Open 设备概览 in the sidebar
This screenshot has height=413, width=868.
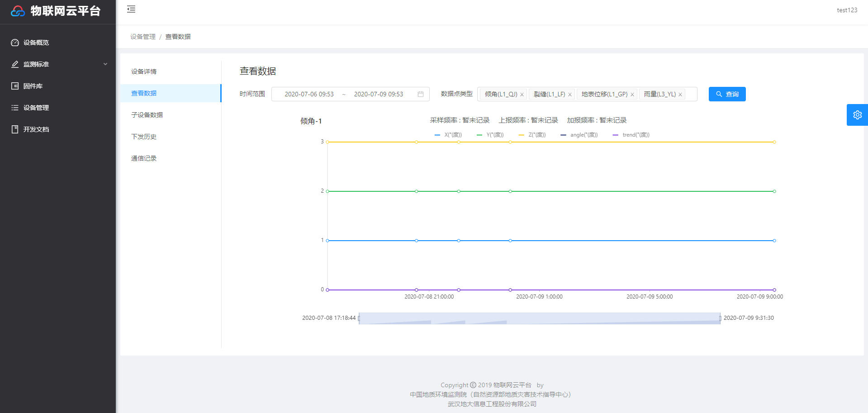pos(58,43)
